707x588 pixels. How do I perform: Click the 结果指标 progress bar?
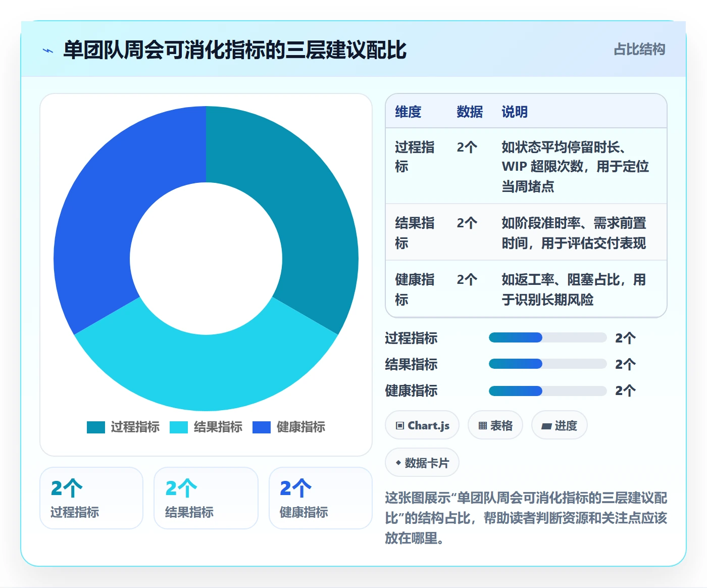coord(547,364)
